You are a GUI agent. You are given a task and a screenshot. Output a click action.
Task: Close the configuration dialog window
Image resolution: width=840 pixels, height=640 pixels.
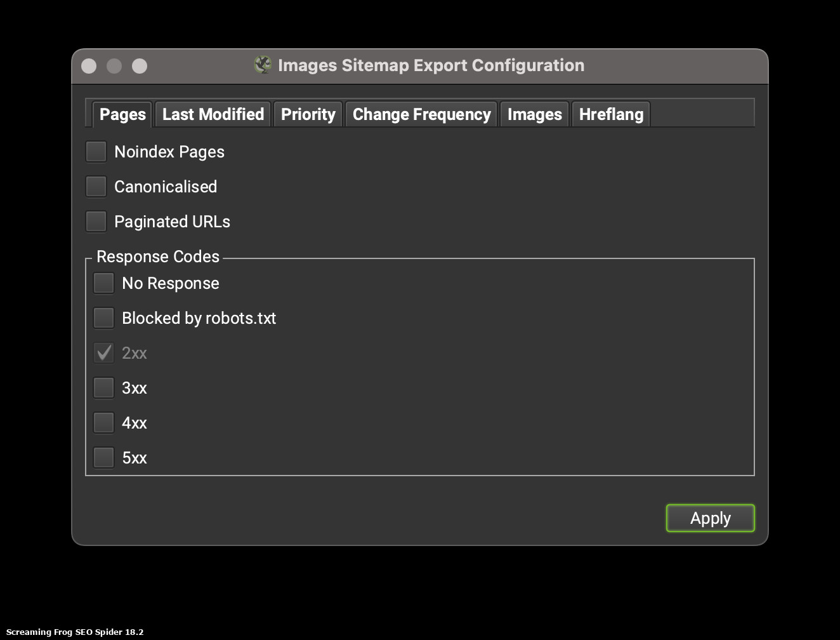pyautogui.click(x=89, y=66)
